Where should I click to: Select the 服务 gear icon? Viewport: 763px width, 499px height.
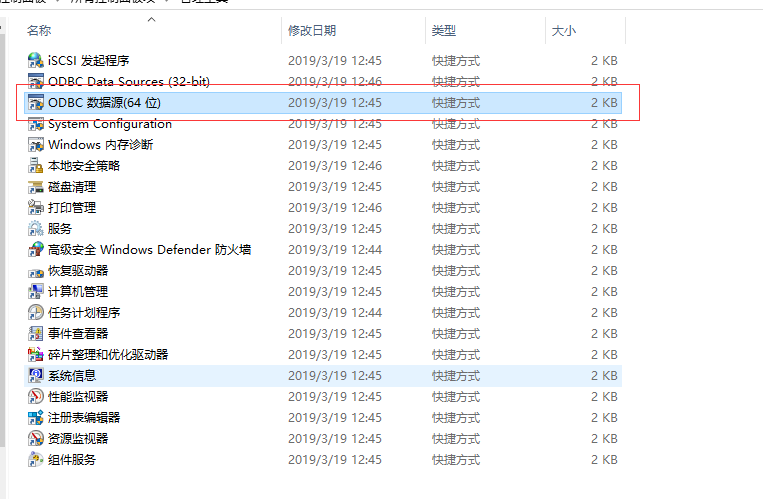click(36, 228)
